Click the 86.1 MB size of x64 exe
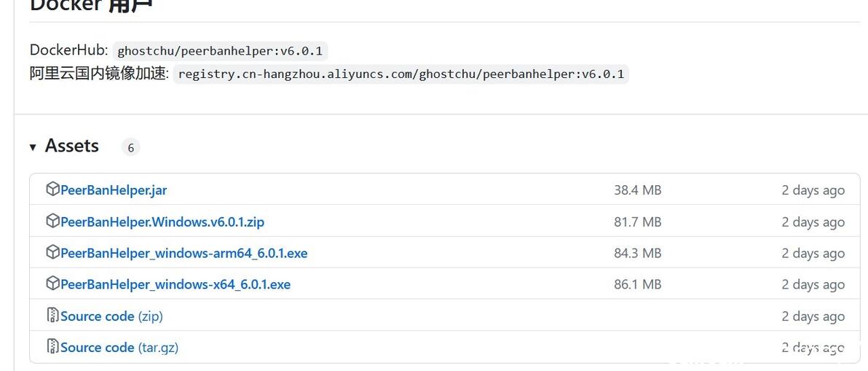868x371 pixels. 637,284
